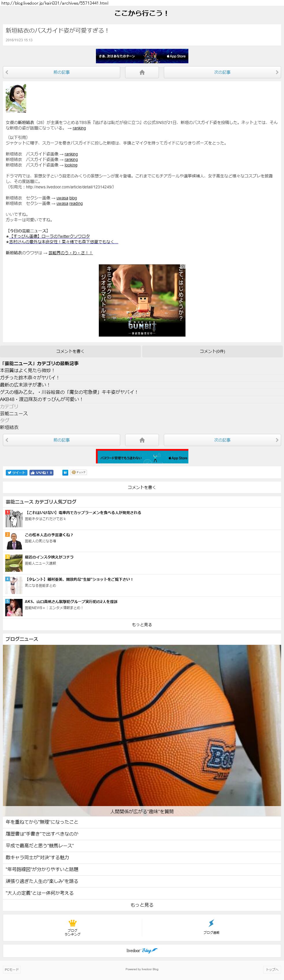
Task: Click the livedoor Blog logo in the footer
Action: pyautogui.click(x=142, y=950)
